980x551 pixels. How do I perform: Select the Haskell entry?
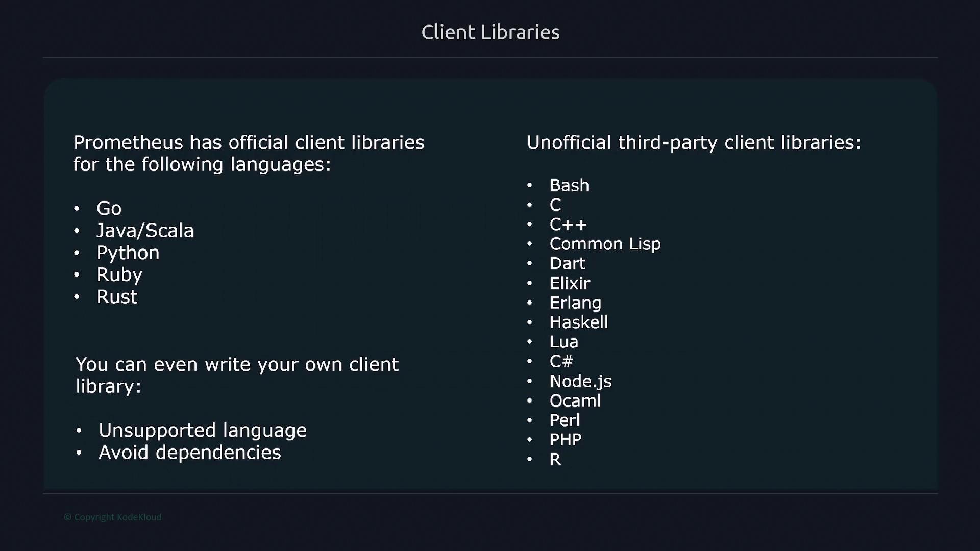pos(578,322)
